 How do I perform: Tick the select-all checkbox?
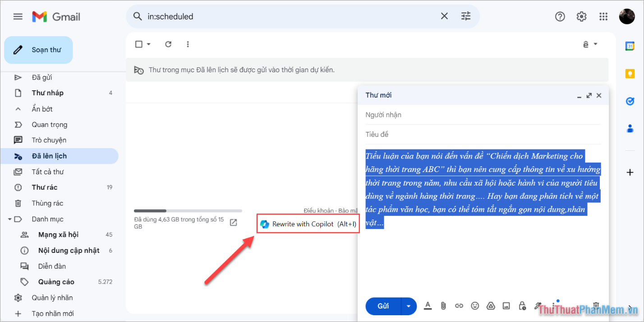pos(139,44)
